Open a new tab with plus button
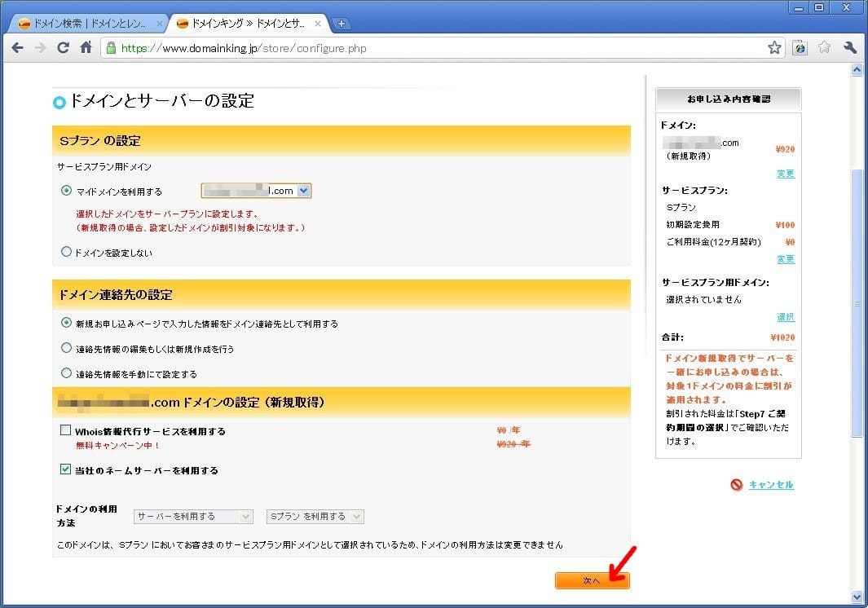This screenshot has height=608, width=868. (342, 24)
